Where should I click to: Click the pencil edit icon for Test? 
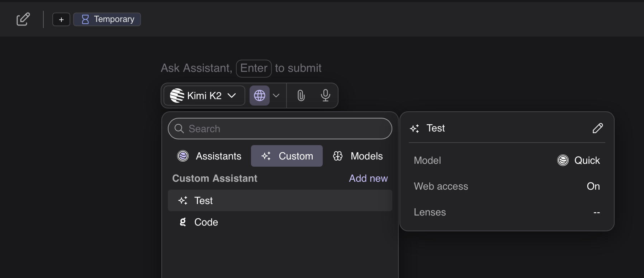pyautogui.click(x=597, y=128)
